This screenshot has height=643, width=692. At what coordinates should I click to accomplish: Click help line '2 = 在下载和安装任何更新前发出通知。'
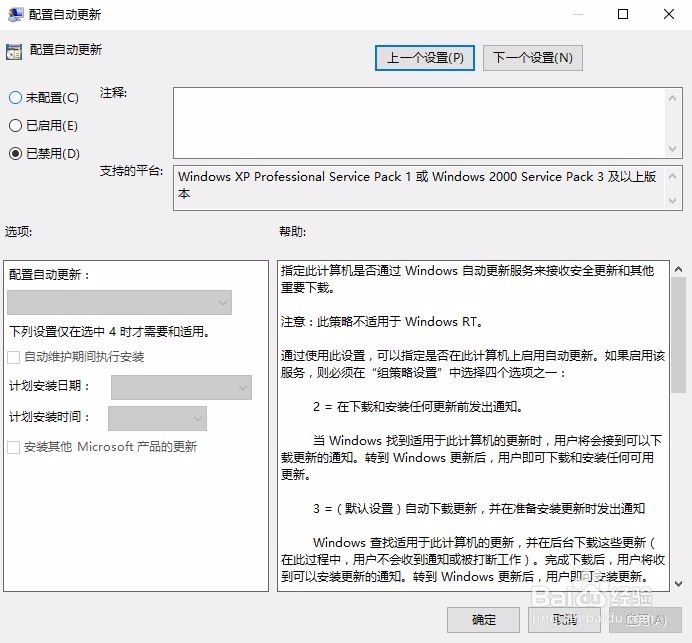tap(418, 406)
